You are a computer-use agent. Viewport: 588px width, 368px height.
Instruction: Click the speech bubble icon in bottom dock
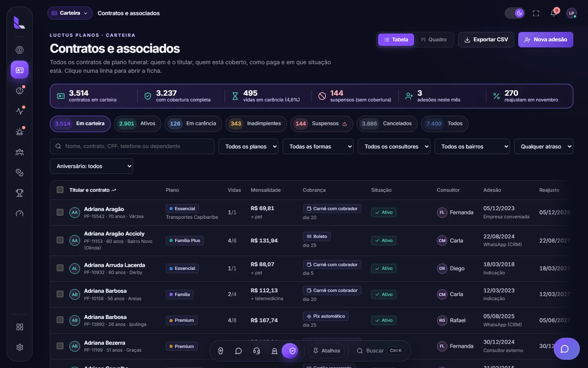tap(238, 351)
